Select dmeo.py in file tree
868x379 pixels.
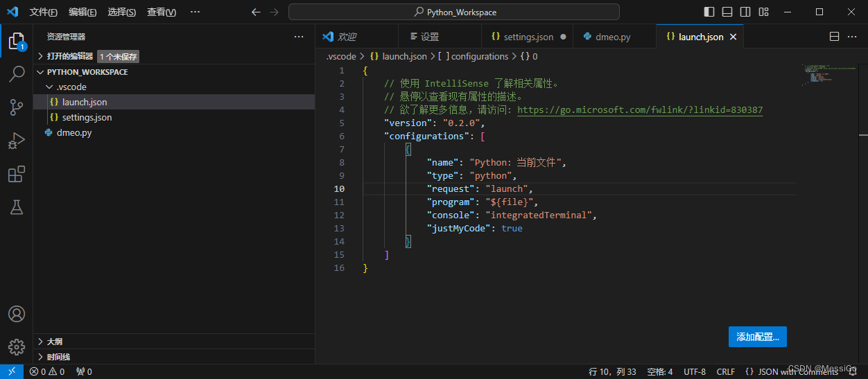(x=174, y=132)
